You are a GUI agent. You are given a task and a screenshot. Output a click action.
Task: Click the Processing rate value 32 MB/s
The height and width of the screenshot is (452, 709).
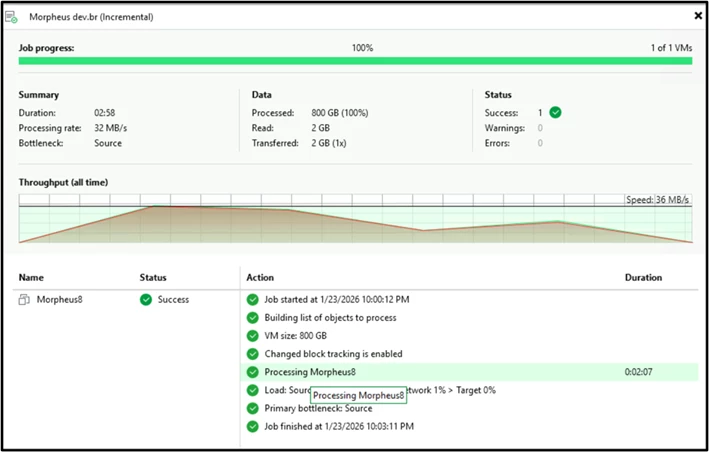(x=110, y=128)
